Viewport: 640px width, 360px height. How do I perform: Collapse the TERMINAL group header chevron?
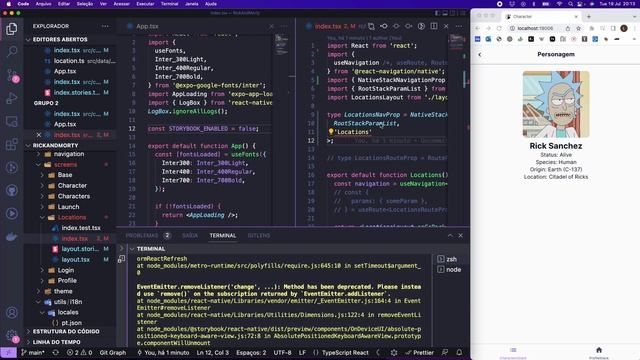point(132,249)
